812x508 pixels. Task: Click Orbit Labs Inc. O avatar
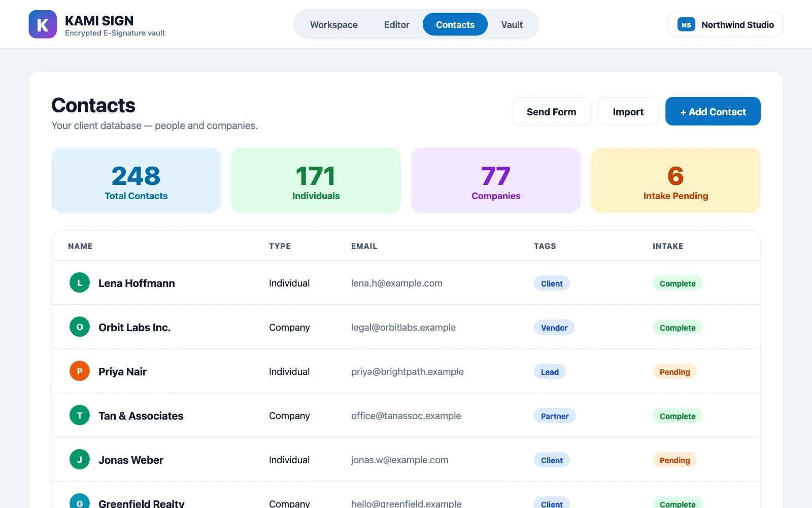(x=80, y=327)
